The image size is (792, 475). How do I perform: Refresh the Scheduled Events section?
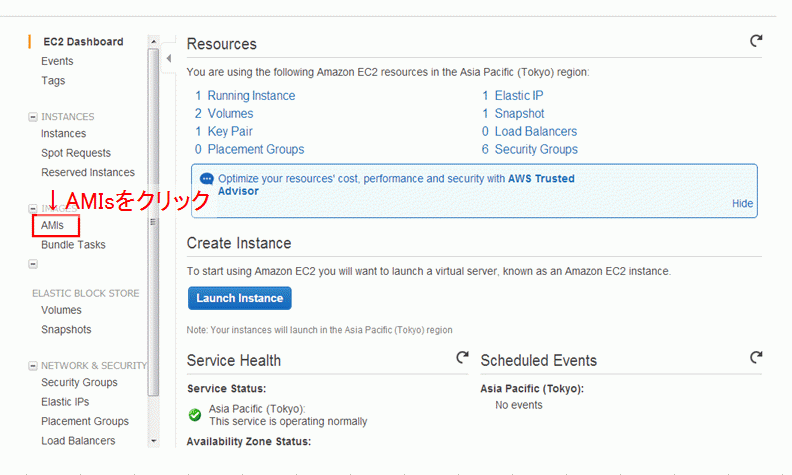click(756, 357)
